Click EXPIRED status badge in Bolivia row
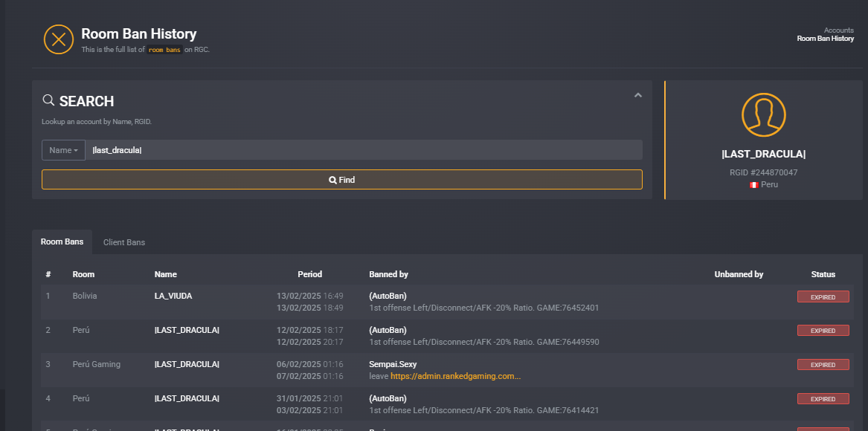Viewport: 868px width, 431px height. pyautogui.click(x=823, y=297)
